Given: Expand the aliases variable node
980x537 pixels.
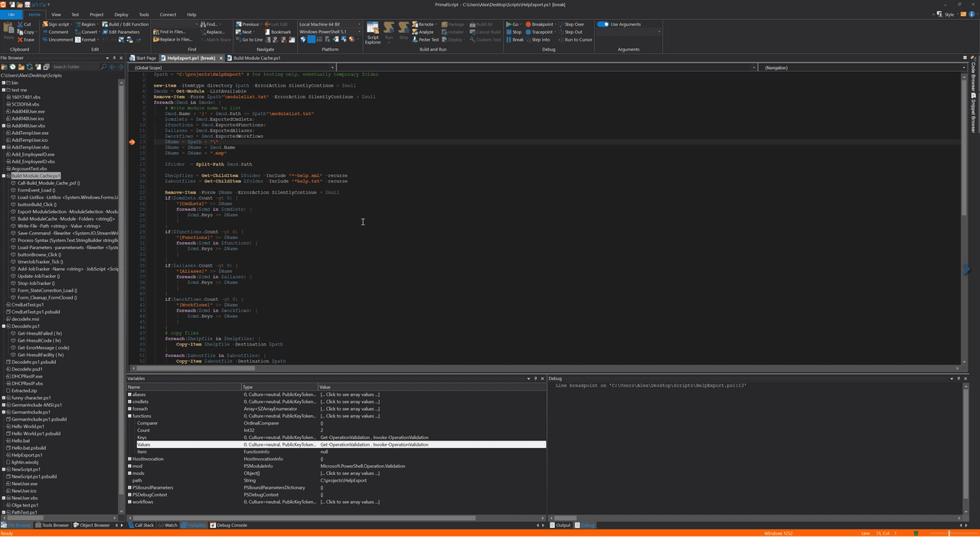Looking at the screenshot, I should click(x=130, y=395).
